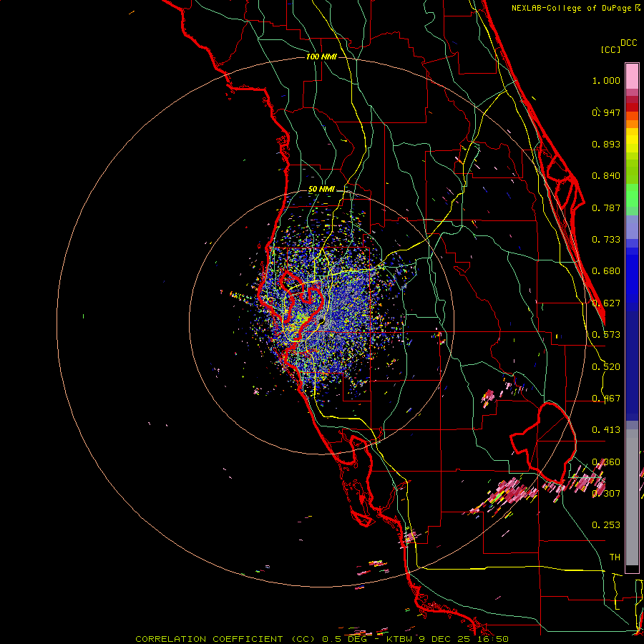Click the 0.307 legend value
644x644 pixels.
pyautogui.click(x=606, y=493)
